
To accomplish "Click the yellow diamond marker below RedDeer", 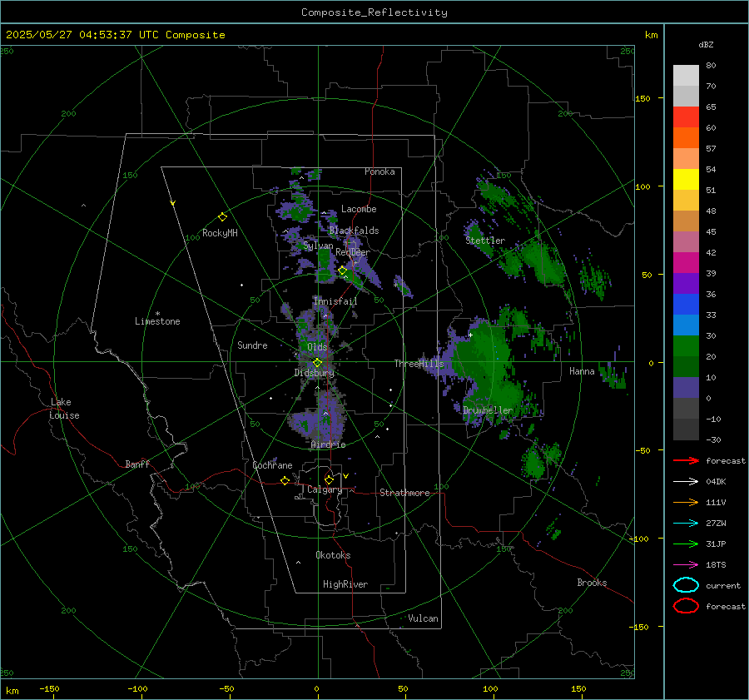I will [x=342, y=271].
